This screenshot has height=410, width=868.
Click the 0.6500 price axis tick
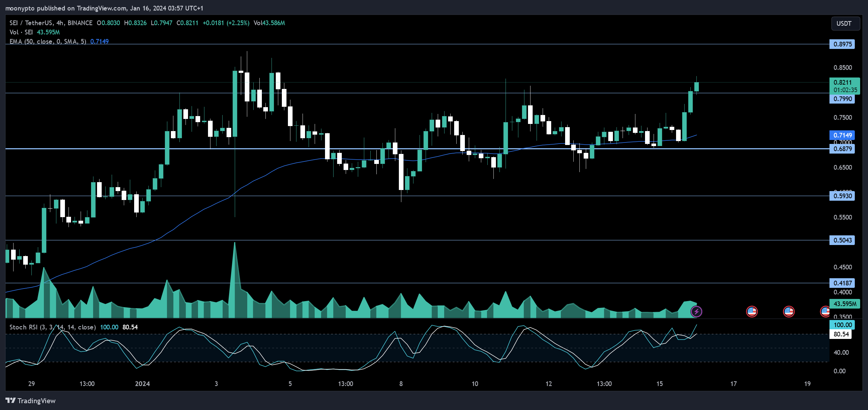(842, 167)
